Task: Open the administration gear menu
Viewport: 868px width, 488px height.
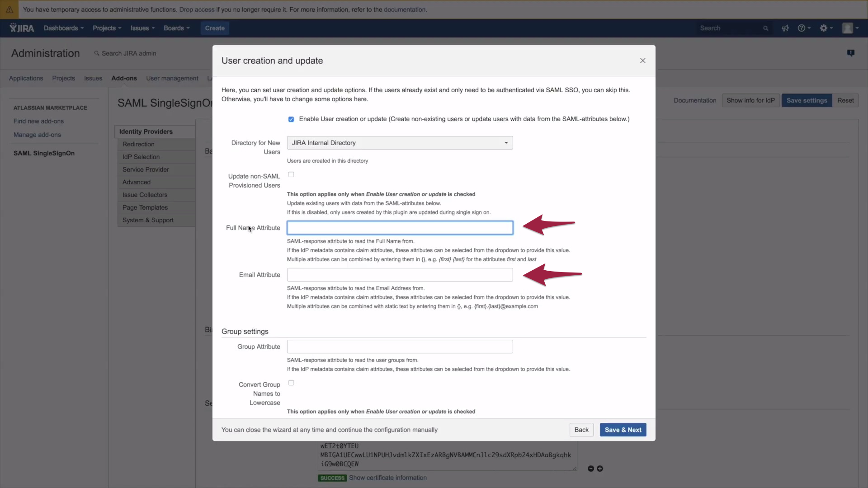Action: pos(826,28)
